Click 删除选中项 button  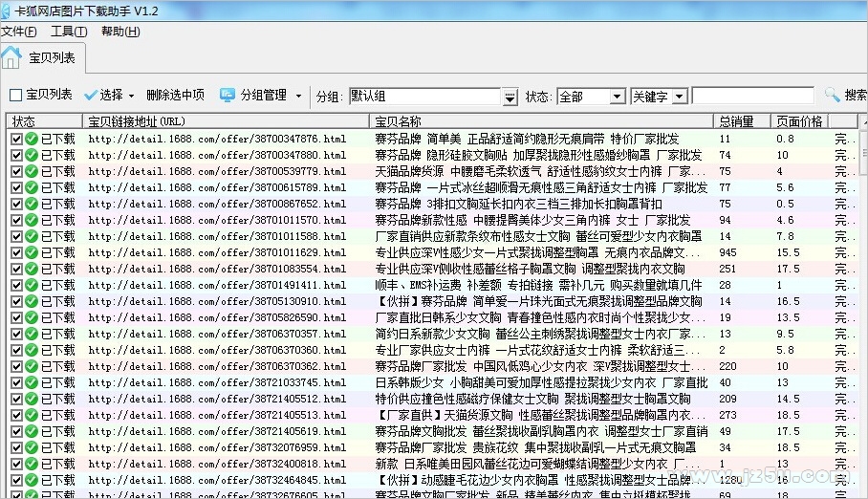click(x=176, y=95)
